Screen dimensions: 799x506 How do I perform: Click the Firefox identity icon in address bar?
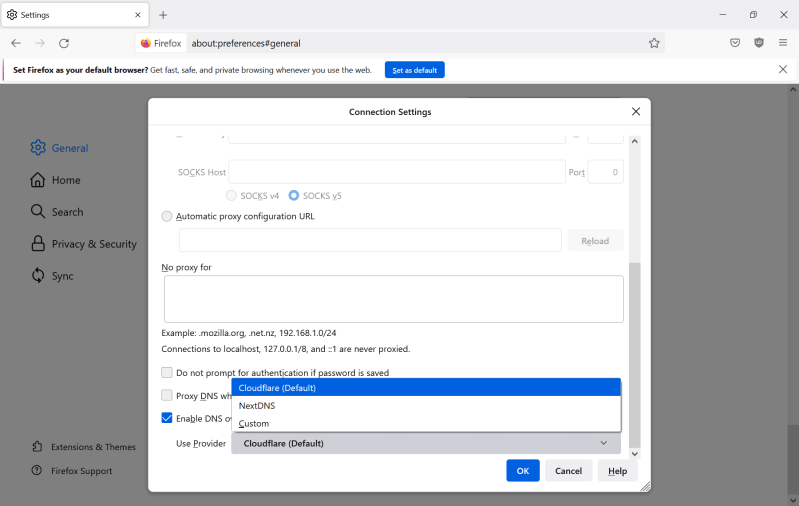161,43
